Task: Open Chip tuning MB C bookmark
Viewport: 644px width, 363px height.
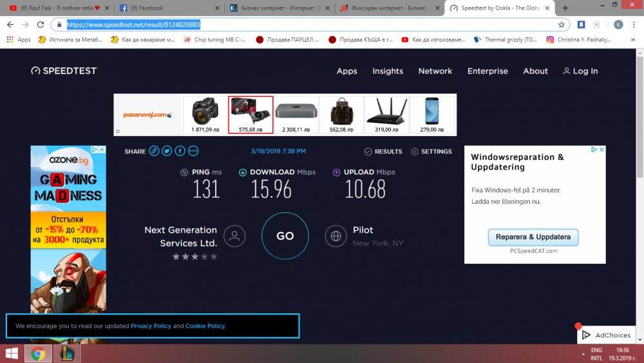Action: pyautogui.click(x=214, y=39)
